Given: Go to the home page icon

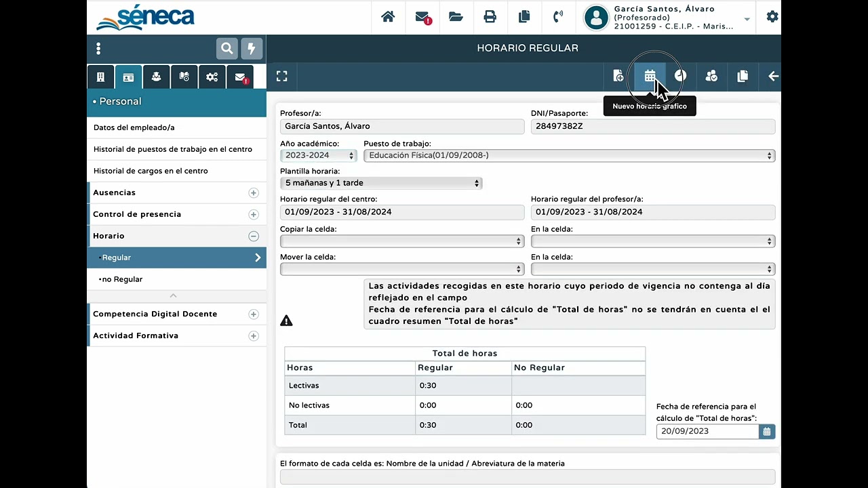Looking at the screenshot, I should tap(388, 17).
